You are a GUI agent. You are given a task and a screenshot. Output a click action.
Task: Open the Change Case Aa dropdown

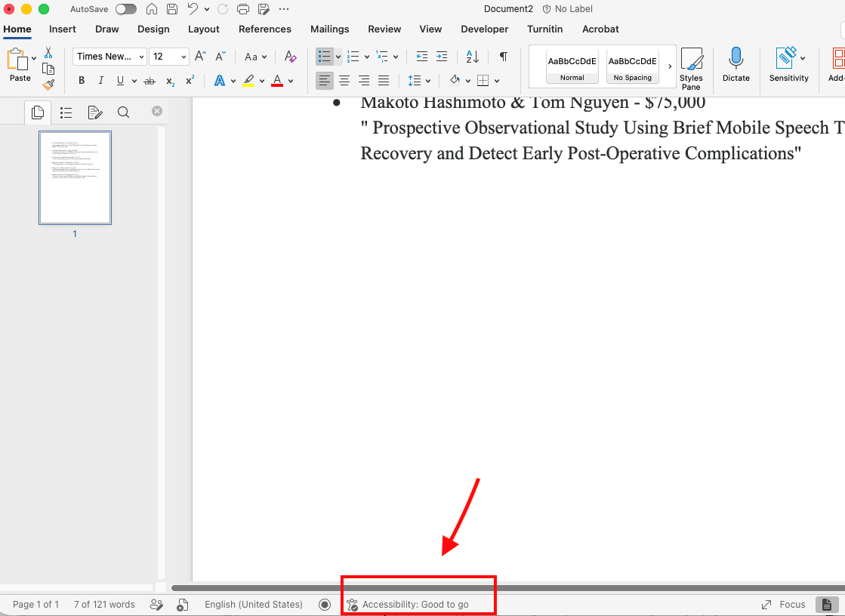[x=255, y=57]
